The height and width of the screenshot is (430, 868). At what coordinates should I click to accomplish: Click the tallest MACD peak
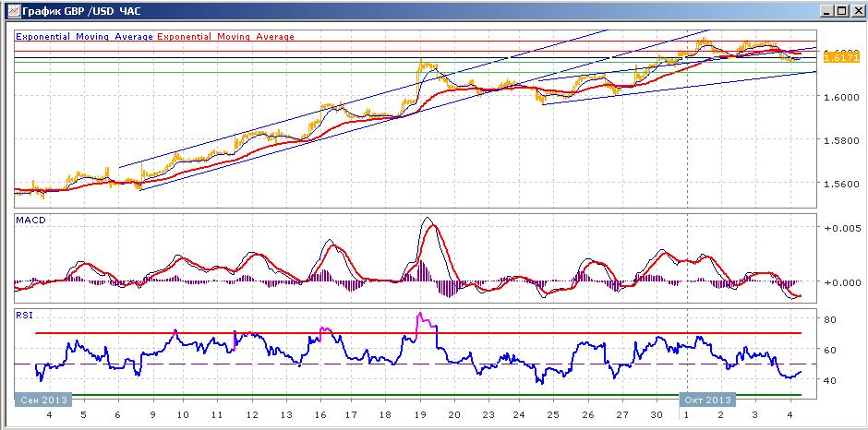(427, 219)
